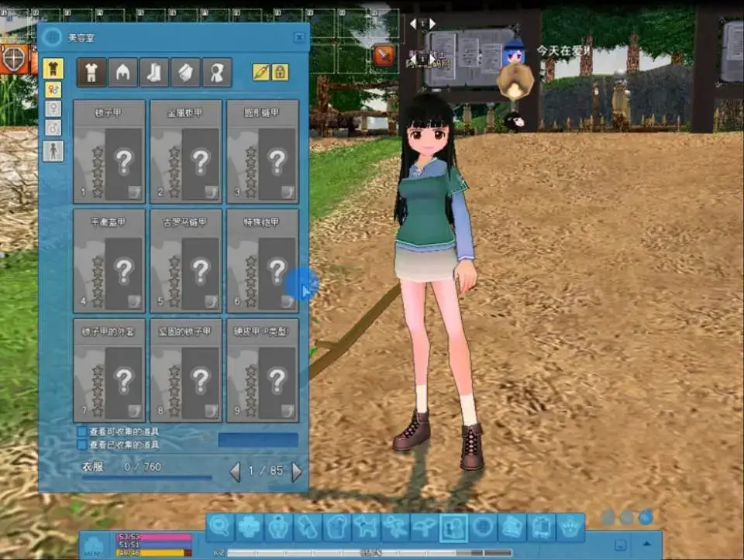Click the lock icon beside the pencil

[281, 71]
